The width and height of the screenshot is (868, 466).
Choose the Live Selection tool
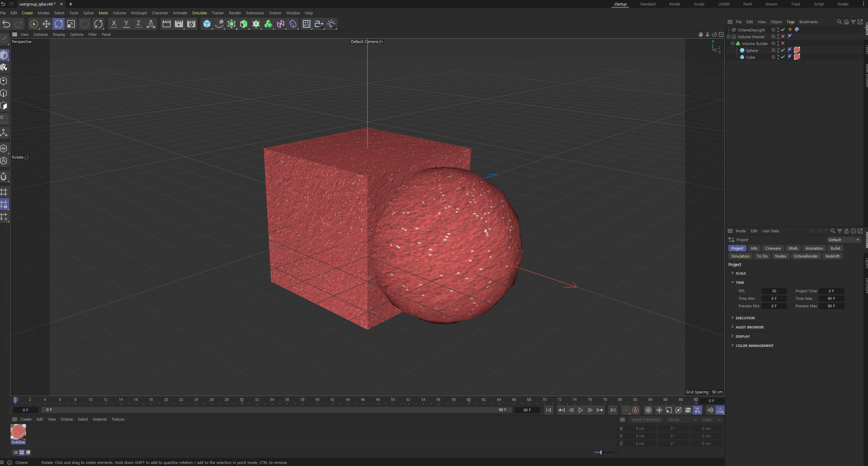click(x=34, y=24)
